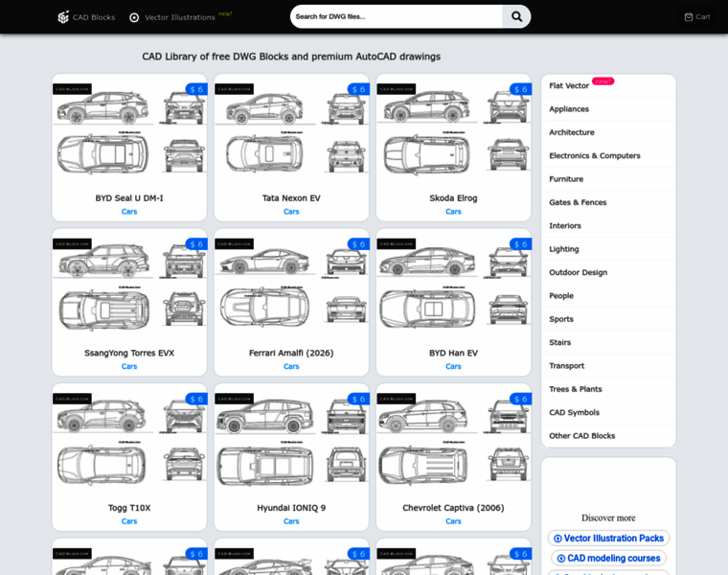Click the Hyundai IONIQ 9 title

pos(291,508)
